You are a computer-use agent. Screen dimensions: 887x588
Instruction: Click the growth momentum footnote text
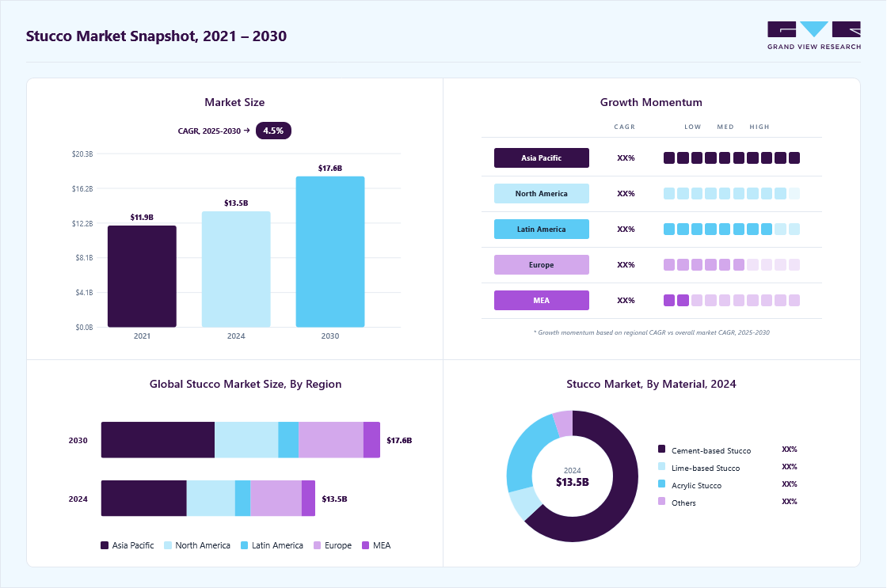click(x=652, y=332)
